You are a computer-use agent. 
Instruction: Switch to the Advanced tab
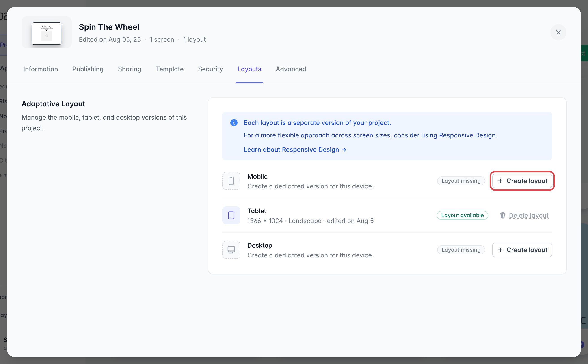tap(291, 69)
